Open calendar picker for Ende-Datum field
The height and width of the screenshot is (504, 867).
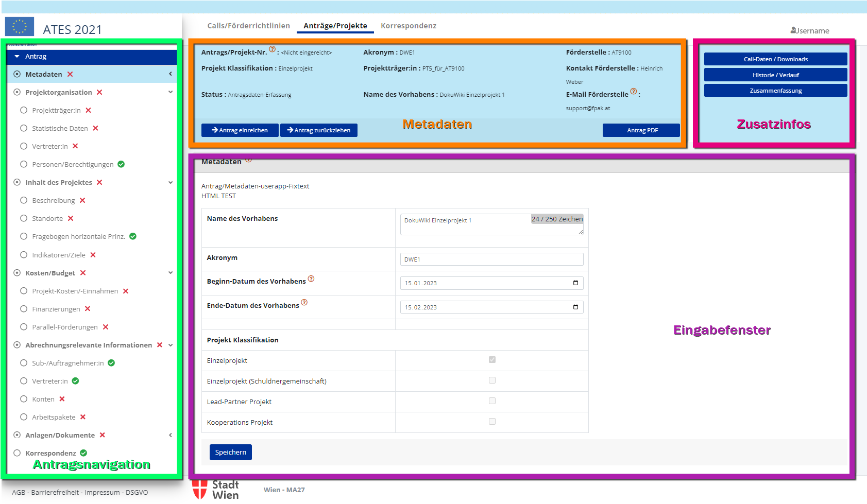(x=575, y=307)
